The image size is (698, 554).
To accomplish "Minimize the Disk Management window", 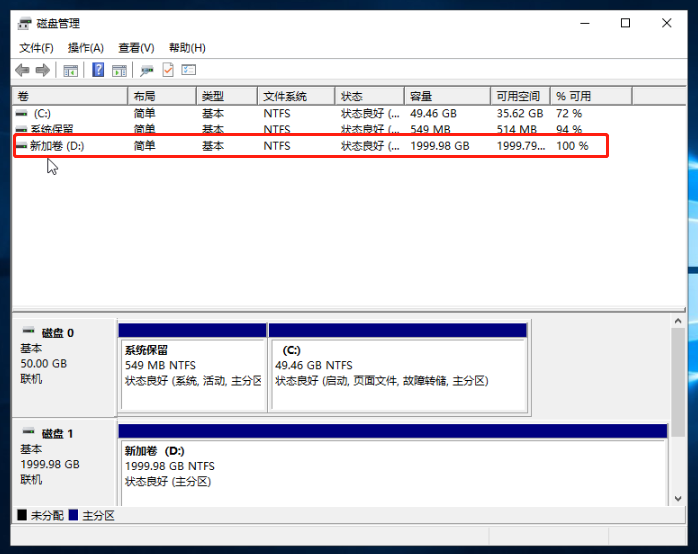I will 585,23.
